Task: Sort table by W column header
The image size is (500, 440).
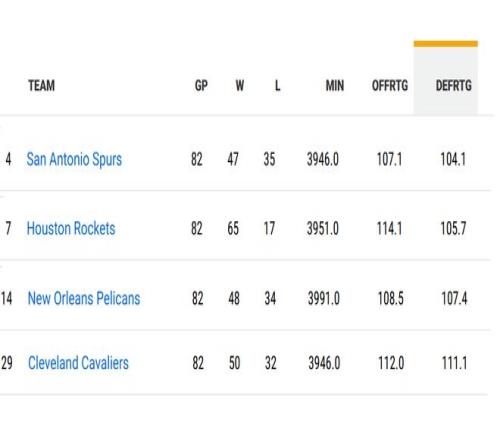Action: (x=240, y=86)
